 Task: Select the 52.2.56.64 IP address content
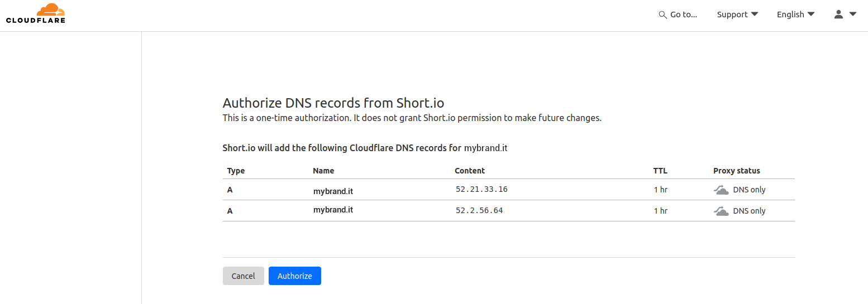coord(479,210)
